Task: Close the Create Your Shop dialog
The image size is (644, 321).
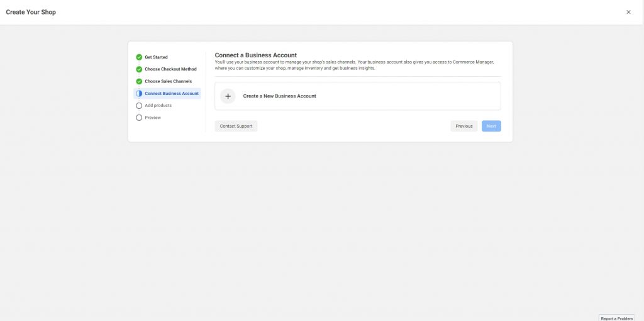Action: pos(628,12)
